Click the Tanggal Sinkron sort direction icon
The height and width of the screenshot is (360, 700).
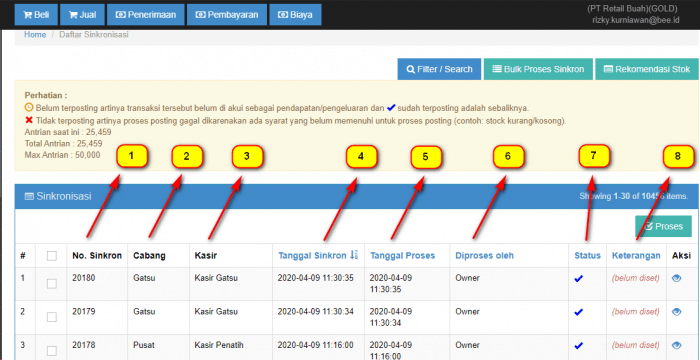point(354,255)
